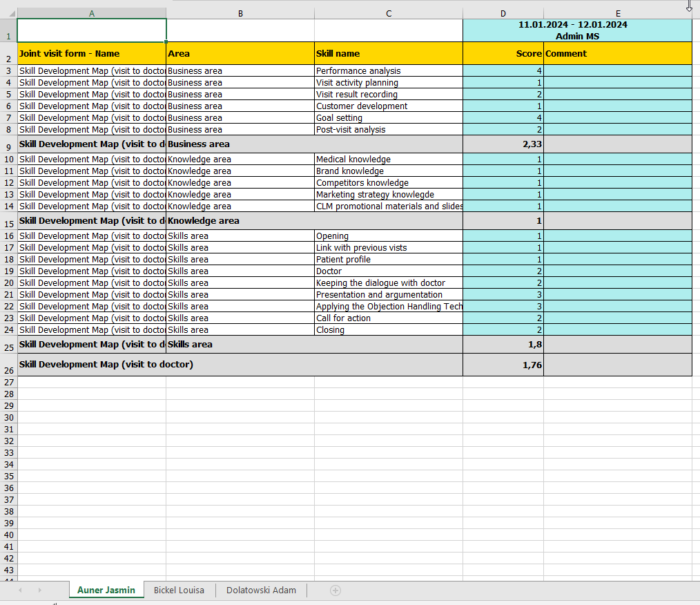Click the next sheet navigation arrow
The height and width of the screenshot is (605, 700).
click(39, 590)
